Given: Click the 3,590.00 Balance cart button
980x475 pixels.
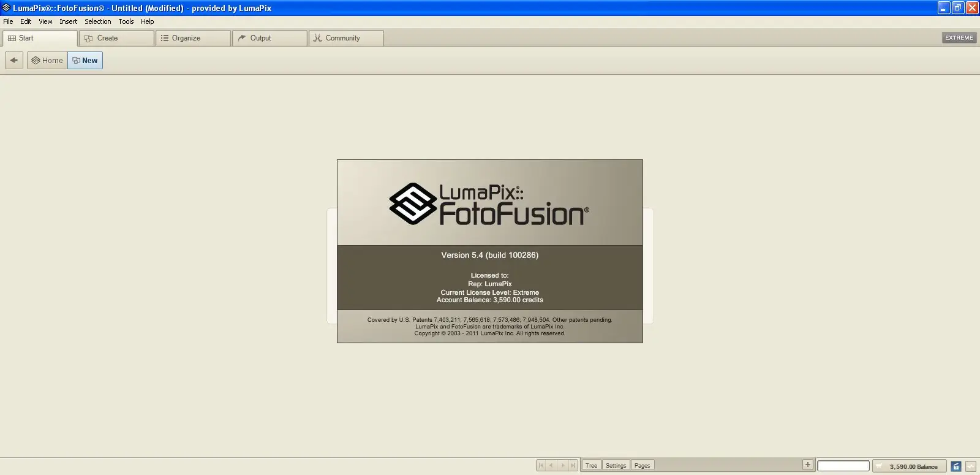Looking at the screenshot, I should (x=910, y=466).
